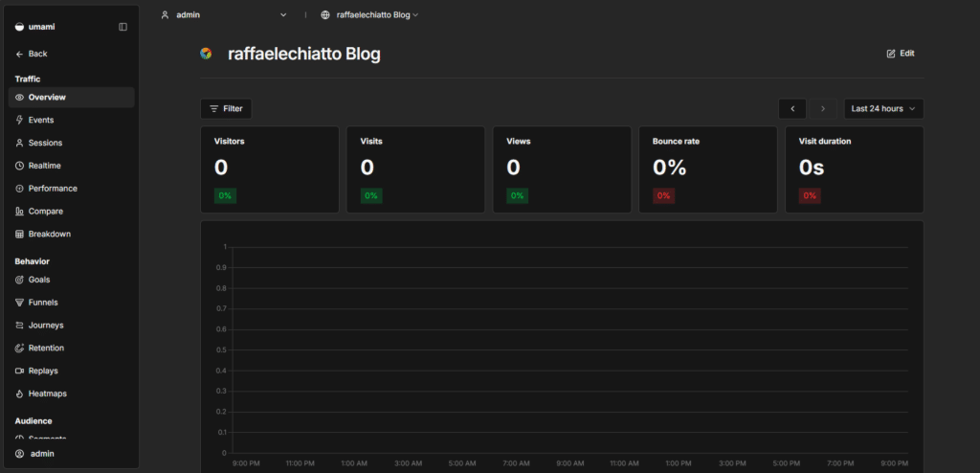
Task: Open the Realtime clock icon
Action: 19,166
